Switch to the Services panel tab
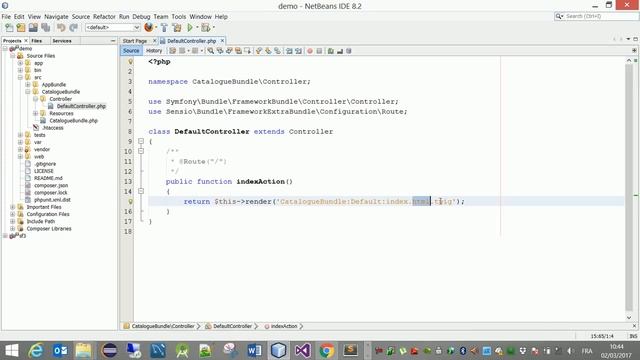Screen dimensions: 640x360 (x=62, y=41)
